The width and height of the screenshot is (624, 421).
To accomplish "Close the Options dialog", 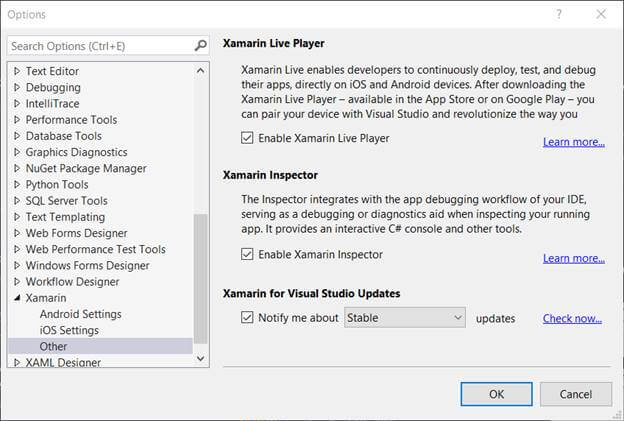I will point(601,14).
